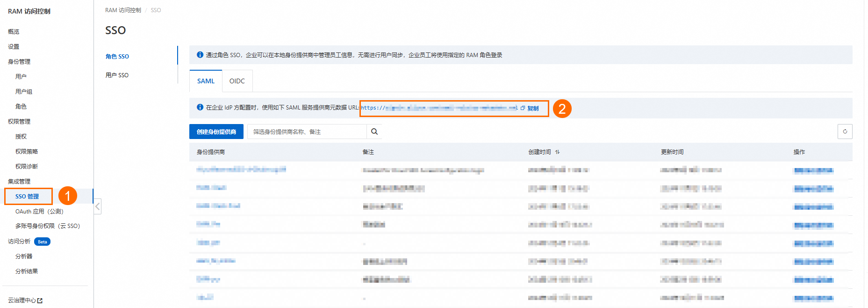Screen dimensions: 868x308
Task: Focus the 筛选身份提供商名称 search field
Action: point(307,132)
